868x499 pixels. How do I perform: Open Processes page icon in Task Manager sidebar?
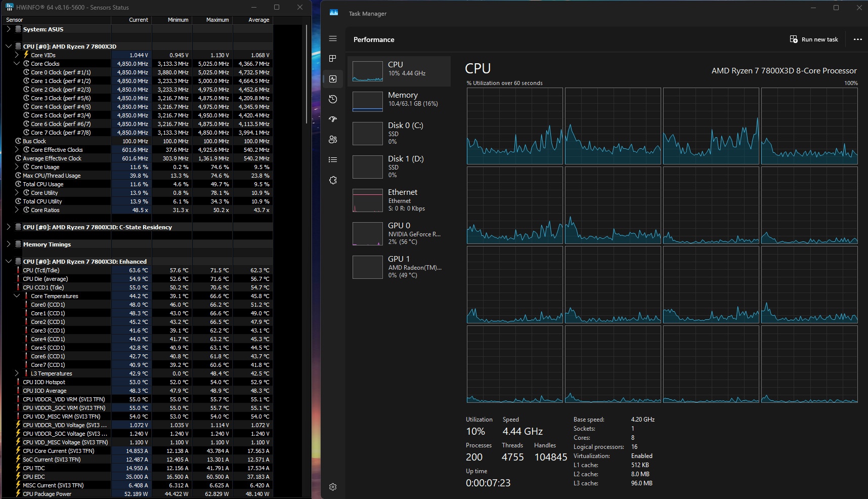(333, 59)
